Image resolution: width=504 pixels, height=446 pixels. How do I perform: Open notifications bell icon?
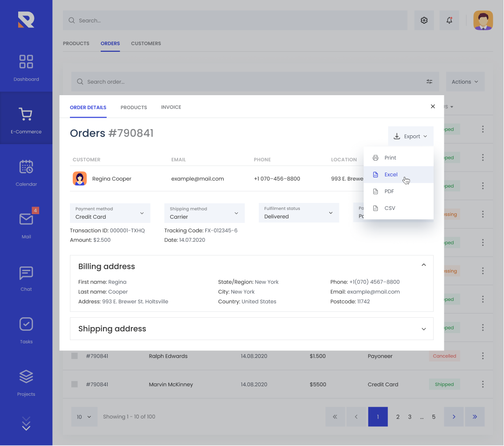449,20
